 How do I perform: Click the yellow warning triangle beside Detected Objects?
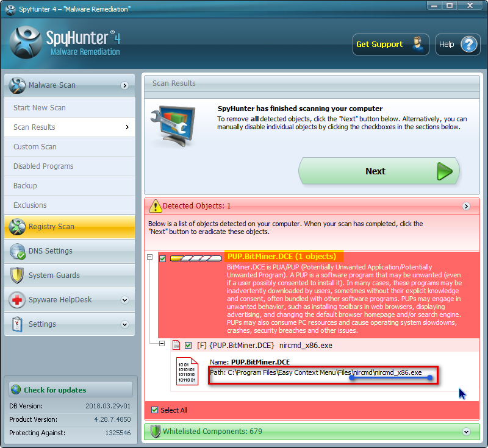point(156,206)
